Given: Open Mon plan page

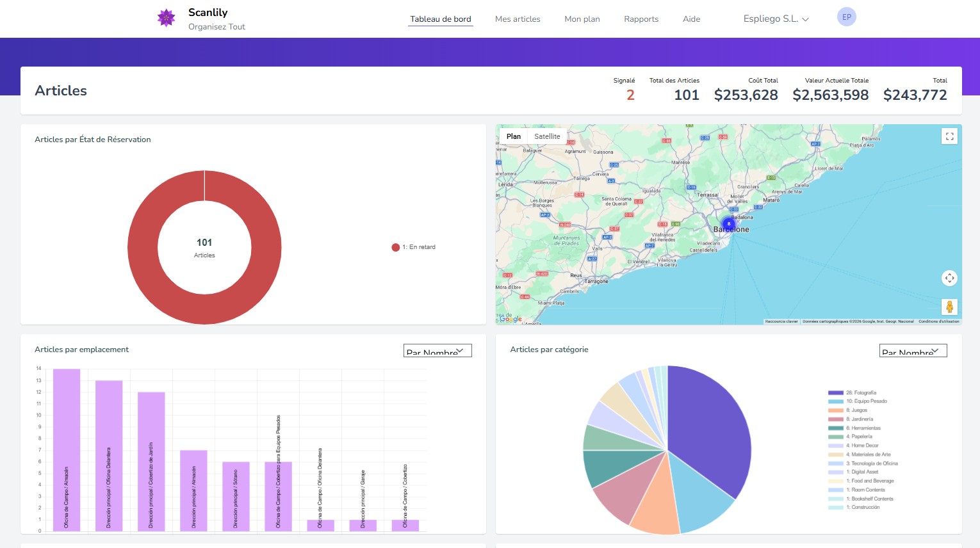Looking at the screenshot, I should click(x=582, y=19).
